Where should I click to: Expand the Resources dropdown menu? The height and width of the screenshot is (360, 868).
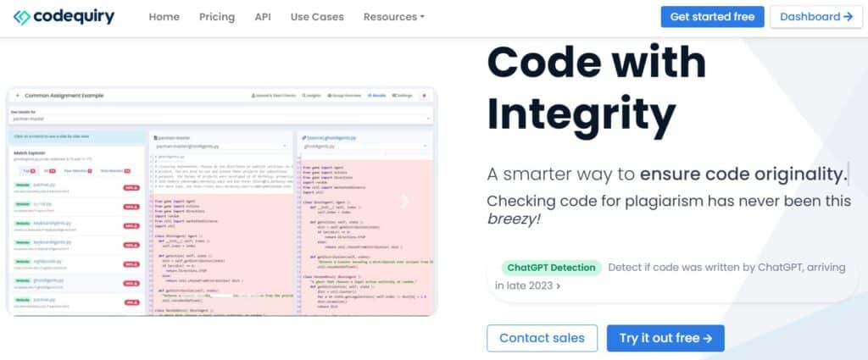pos(393,17)
